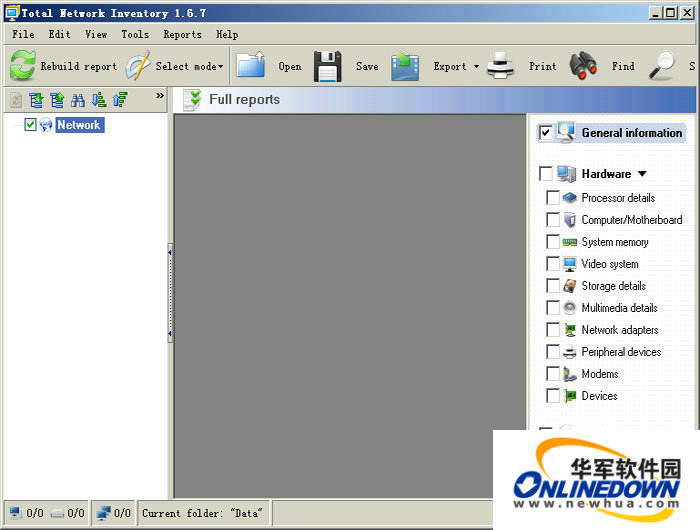Click the General information monitor icon
Screen dimensions: 700x530
(x=566, y=133)
